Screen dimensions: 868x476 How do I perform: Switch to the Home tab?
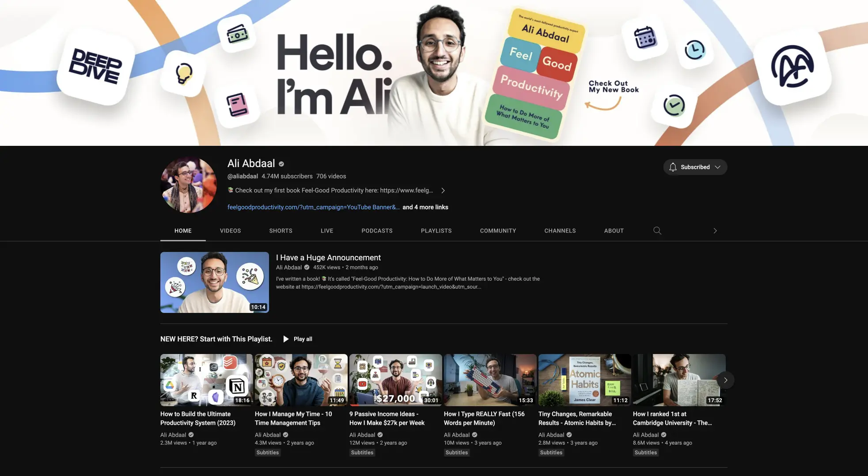[x=183, y=231]
